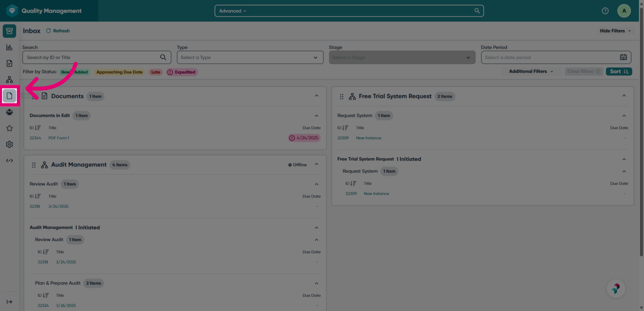644x311 pixels.
Task: Open the Select a Stage dropdown
Action: coord(402,57)
